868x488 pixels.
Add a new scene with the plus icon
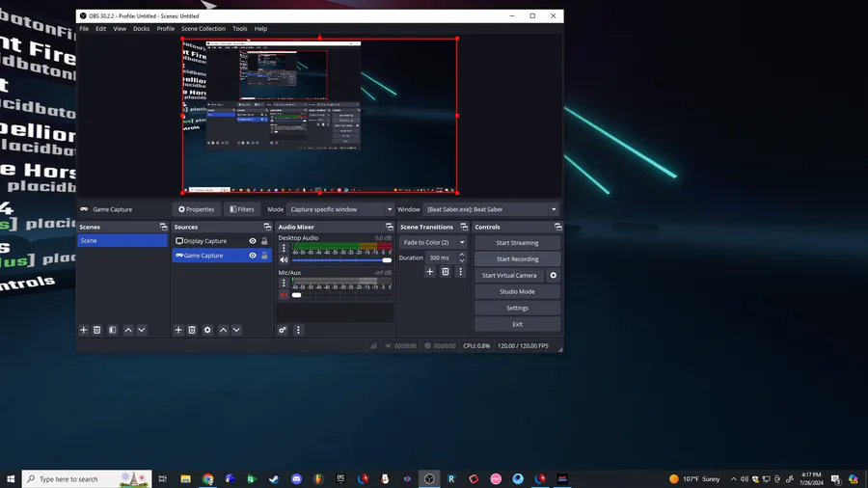point(84,330)
